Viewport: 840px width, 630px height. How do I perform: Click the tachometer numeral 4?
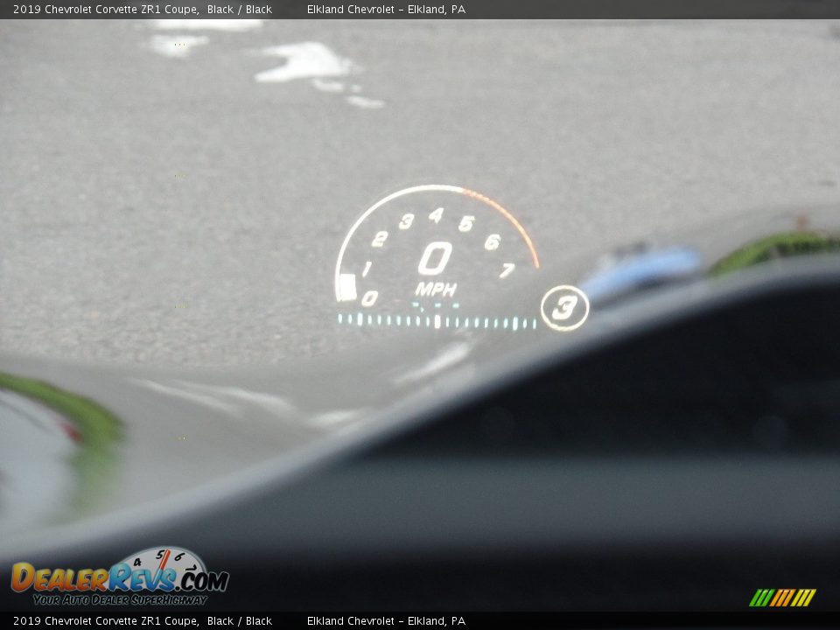pos(436,215)
